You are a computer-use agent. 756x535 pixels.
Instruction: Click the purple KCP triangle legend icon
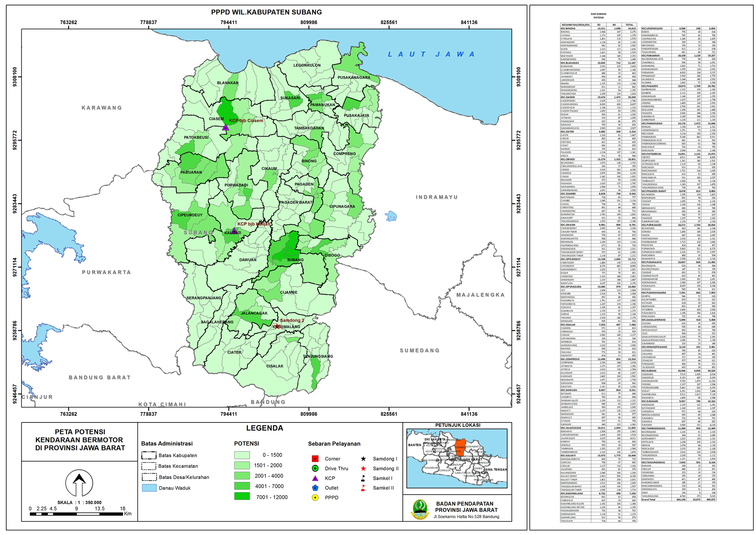[315, 478]
